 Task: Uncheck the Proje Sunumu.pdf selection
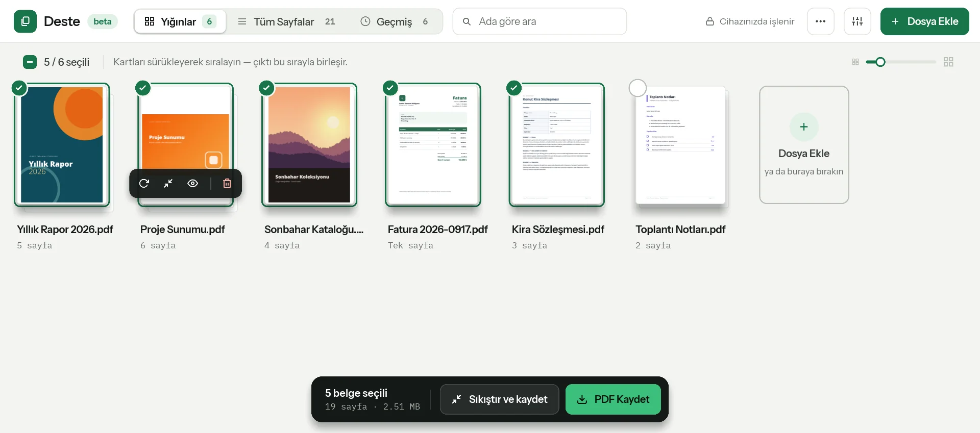(143, 88)
